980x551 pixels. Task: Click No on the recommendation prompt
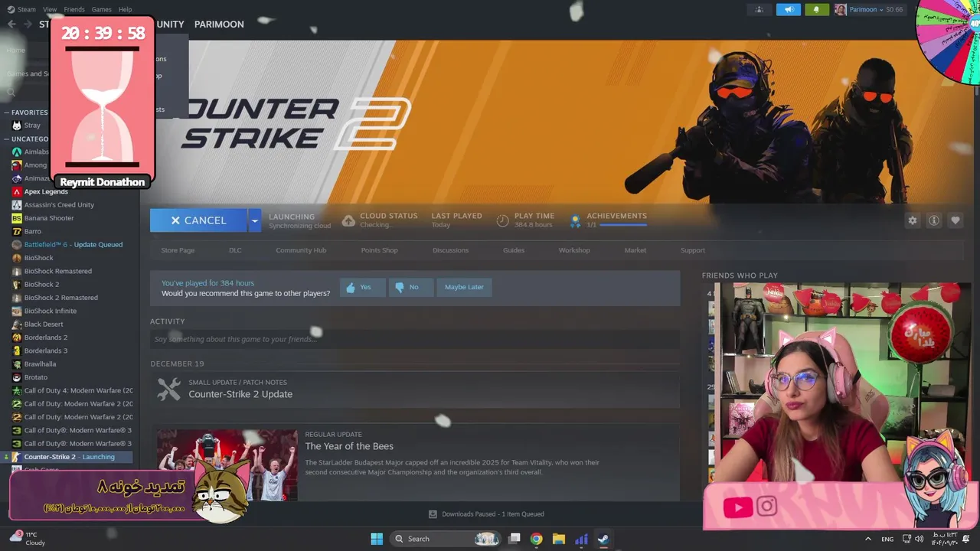(x=410, y=288)
